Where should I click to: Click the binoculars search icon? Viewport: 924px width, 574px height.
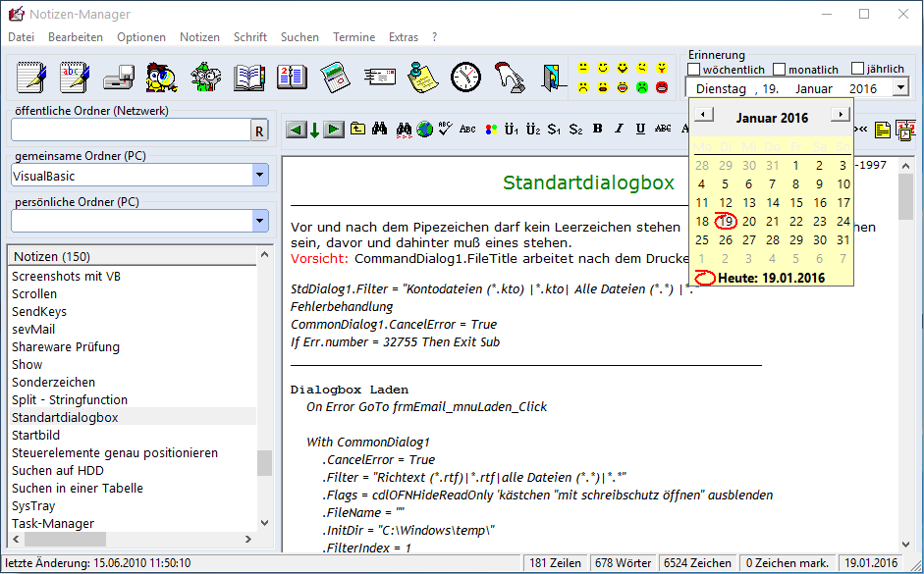379,129
